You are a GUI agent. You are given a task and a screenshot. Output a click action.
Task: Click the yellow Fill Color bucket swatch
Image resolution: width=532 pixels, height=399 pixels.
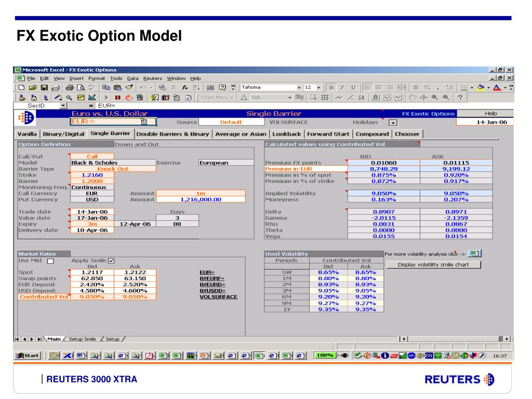pos(481,87)
